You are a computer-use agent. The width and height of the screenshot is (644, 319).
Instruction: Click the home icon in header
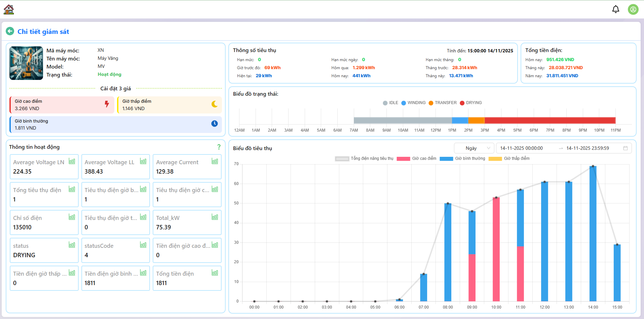pos(9,9)
